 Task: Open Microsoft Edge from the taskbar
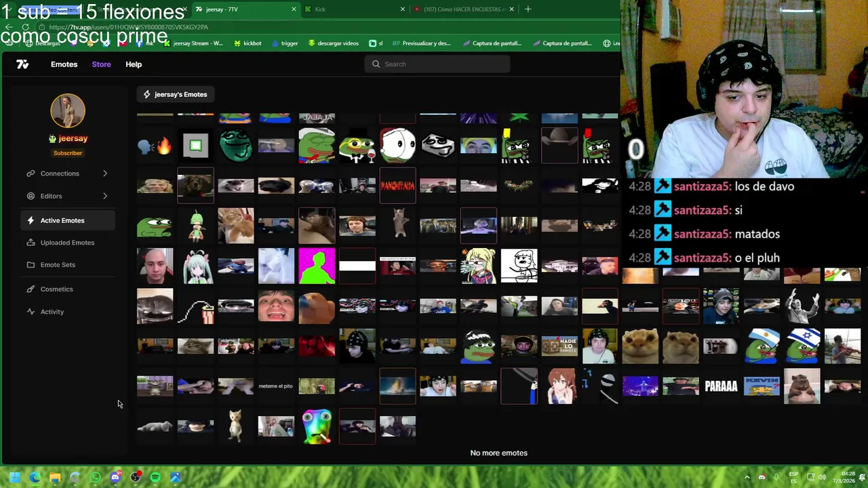click(35, 477)
